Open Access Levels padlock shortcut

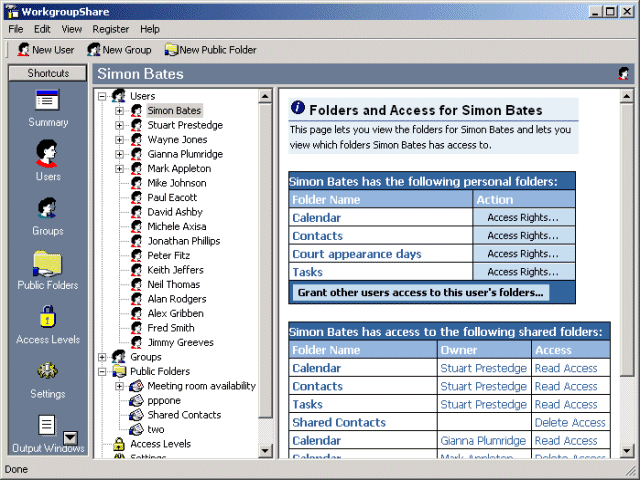coord(47,317)
